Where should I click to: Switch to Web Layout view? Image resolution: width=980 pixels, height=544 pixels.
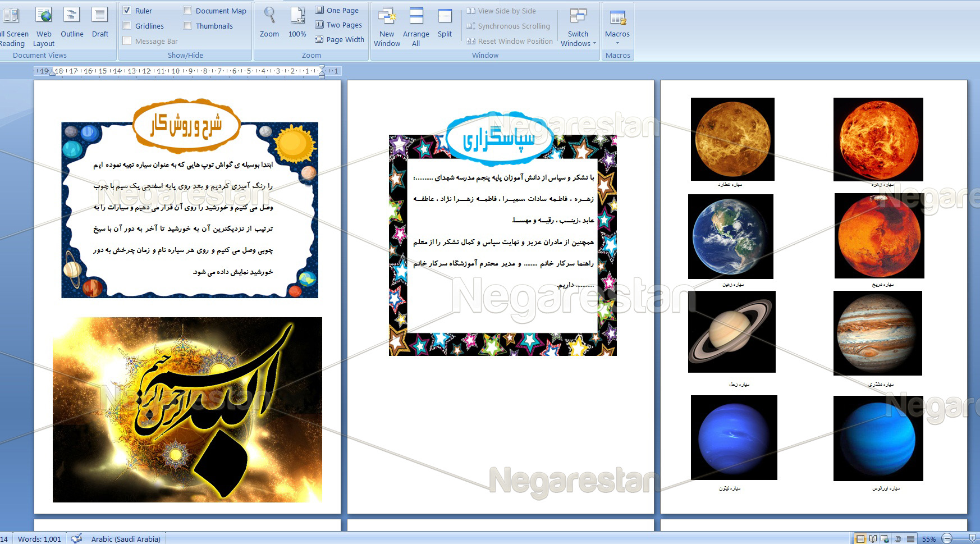tap(44, 26)
